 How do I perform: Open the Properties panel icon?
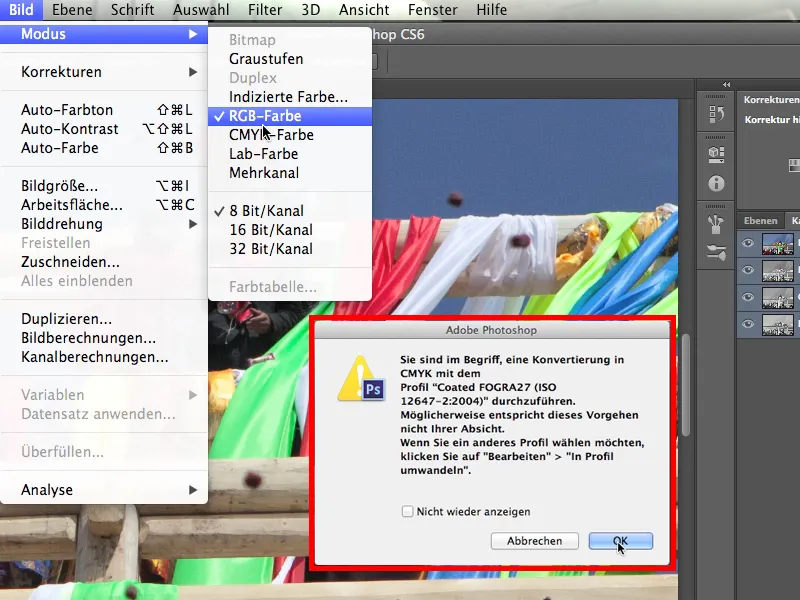pyautogui.click(x=716, y=154)
